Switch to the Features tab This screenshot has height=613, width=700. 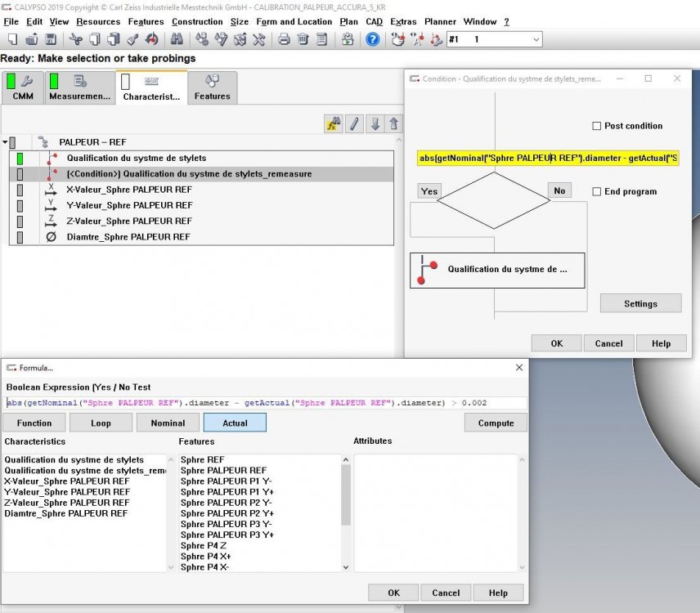(x=212, y=87)
